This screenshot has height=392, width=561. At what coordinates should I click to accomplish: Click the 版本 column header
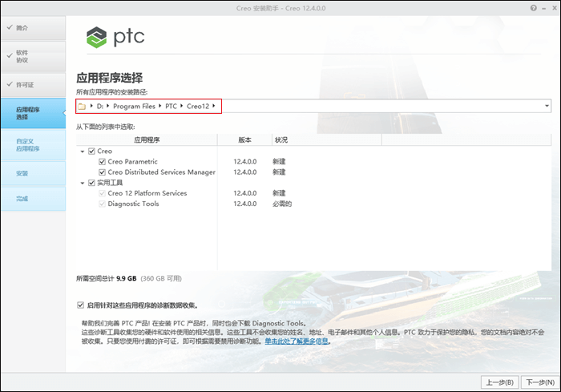pos(244,140)
